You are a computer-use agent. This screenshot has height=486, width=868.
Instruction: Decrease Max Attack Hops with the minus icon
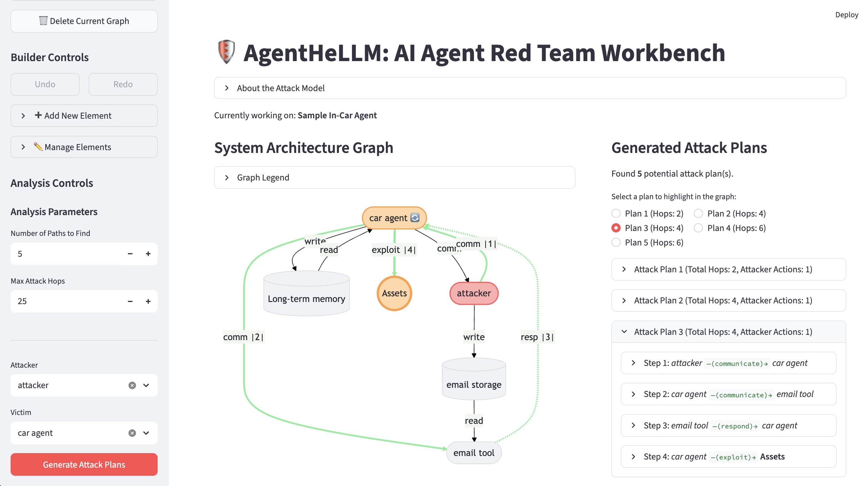pyautogui.click(x=130, y=301)
